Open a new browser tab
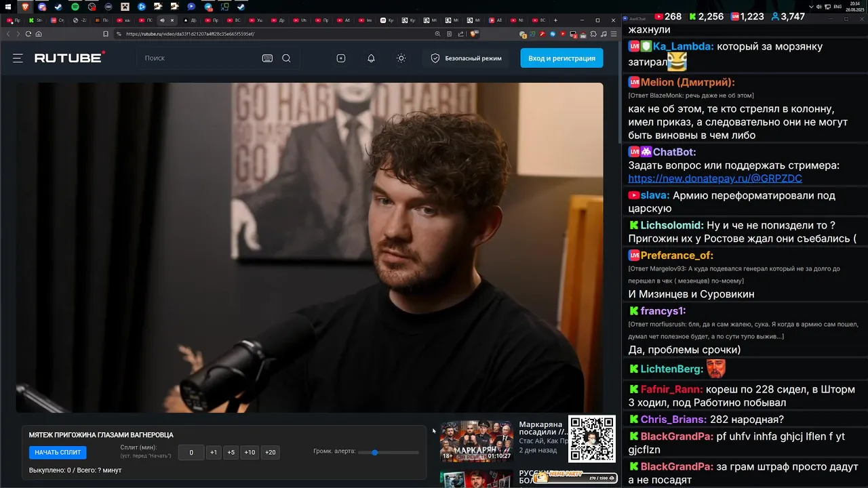 [555, 20]
